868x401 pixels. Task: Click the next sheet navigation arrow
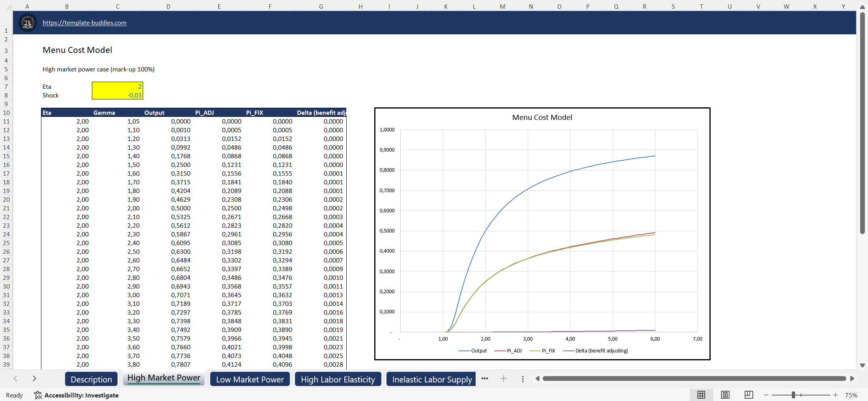(34, 379)
